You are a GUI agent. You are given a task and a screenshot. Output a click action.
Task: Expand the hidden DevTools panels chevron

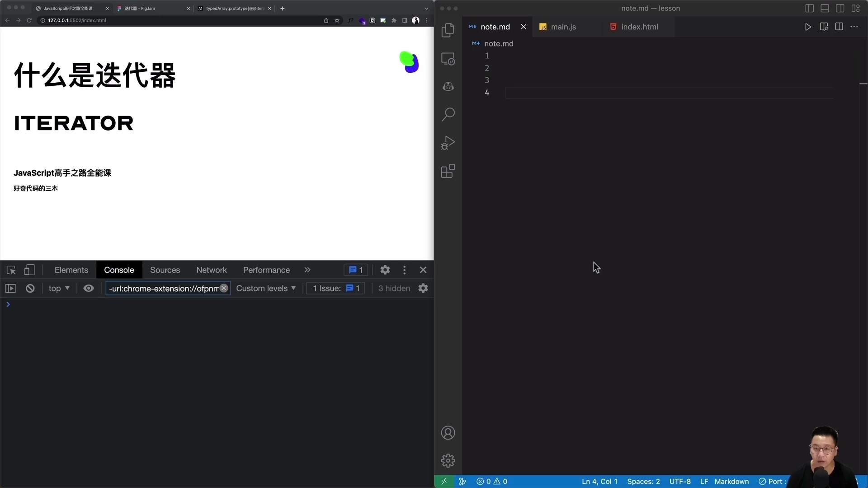point(308,270)
